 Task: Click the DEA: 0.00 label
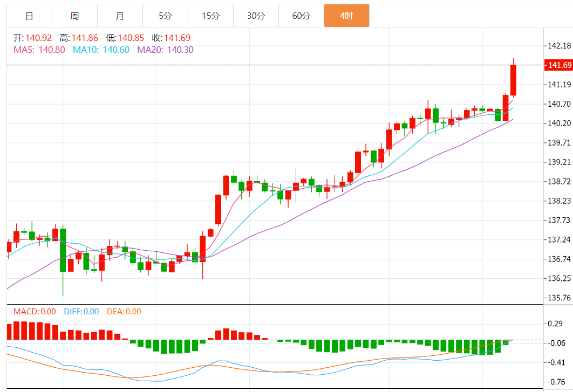click(x=124, y=311)
